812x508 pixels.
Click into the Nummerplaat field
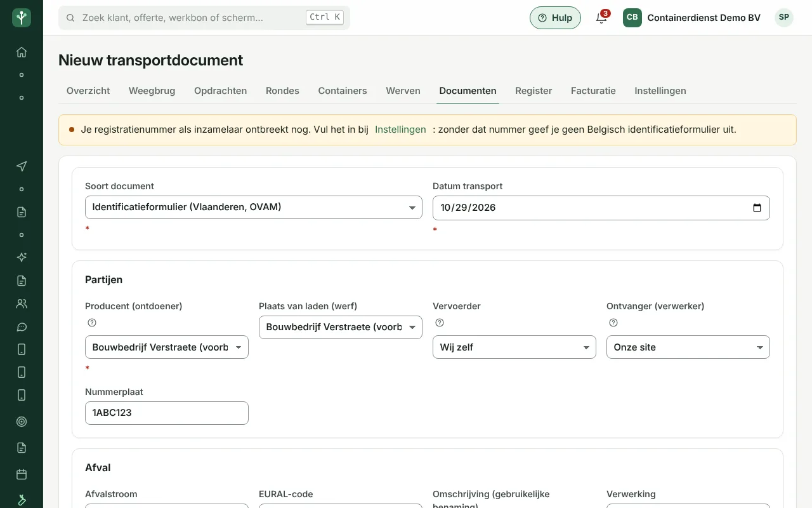click(167, 413)
